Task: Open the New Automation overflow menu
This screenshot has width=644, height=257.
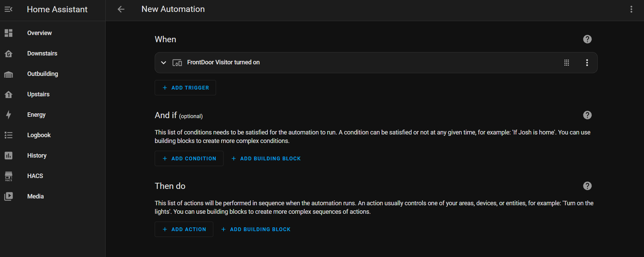Action: click(x=631, y=9)
